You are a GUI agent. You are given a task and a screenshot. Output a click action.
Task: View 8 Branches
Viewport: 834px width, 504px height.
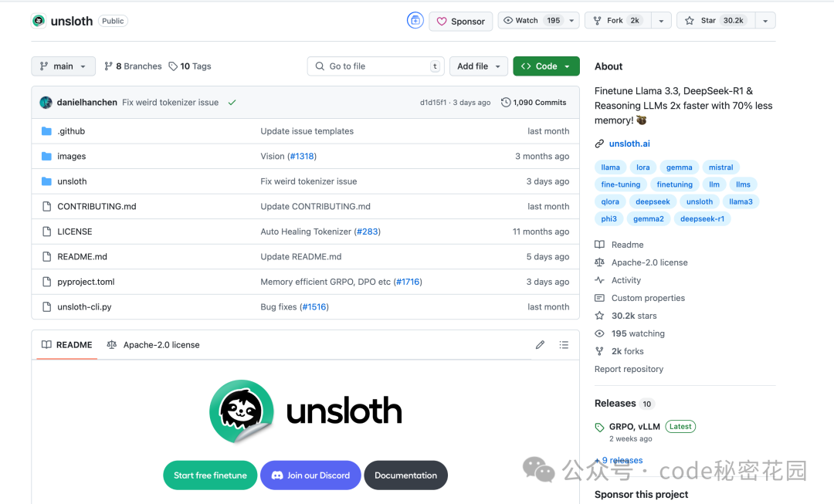[x=133, y=66]
